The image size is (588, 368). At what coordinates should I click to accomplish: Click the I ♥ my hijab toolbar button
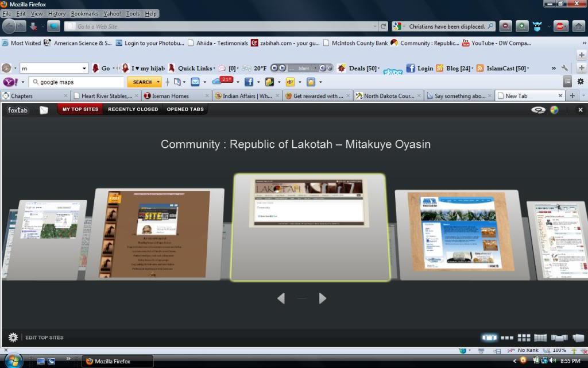point(144,68)
